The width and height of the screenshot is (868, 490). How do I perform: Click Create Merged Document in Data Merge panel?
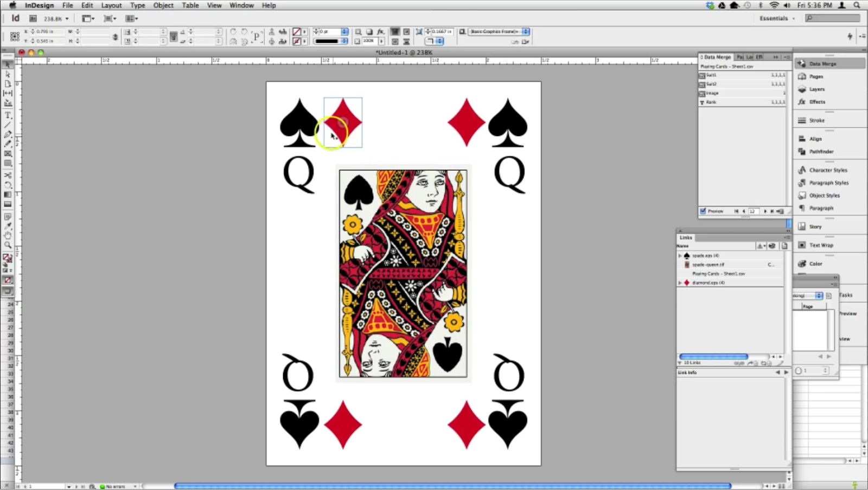(780, 211)
